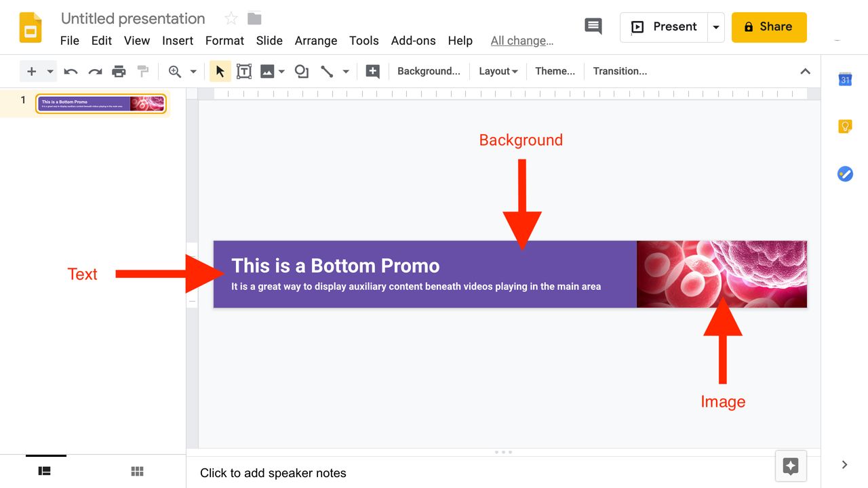This screenshot has width=868, height=488.
Task: Expand the Present button dropdown arrow
Action: 717,27
